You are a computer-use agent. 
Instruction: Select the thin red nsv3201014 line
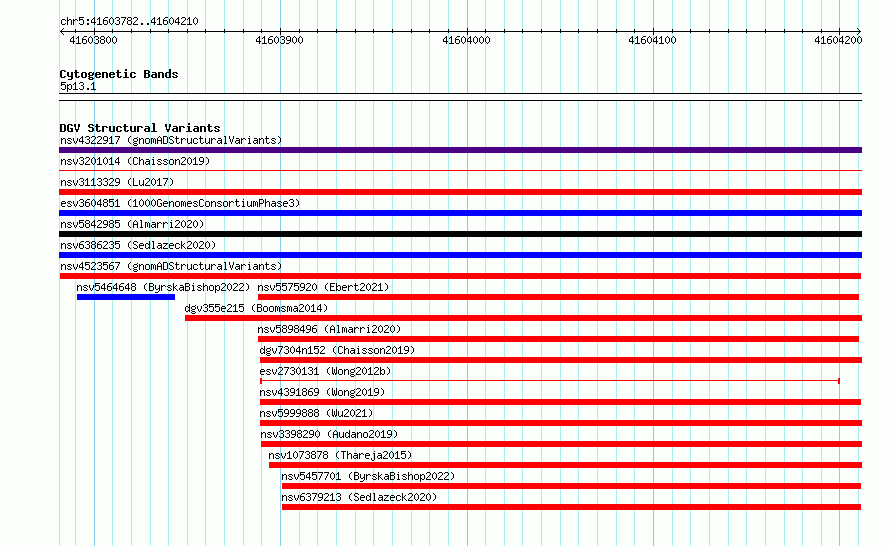tap(460, 170)
